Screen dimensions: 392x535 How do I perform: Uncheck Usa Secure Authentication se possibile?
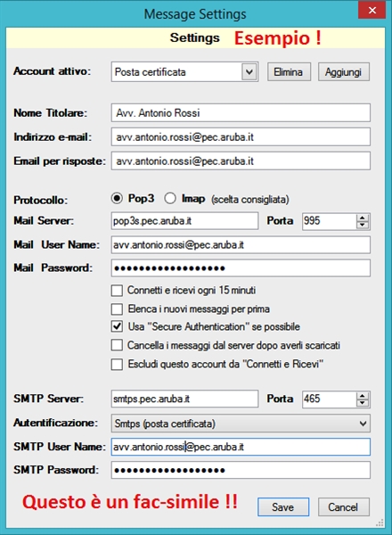(x=117, y=327)
